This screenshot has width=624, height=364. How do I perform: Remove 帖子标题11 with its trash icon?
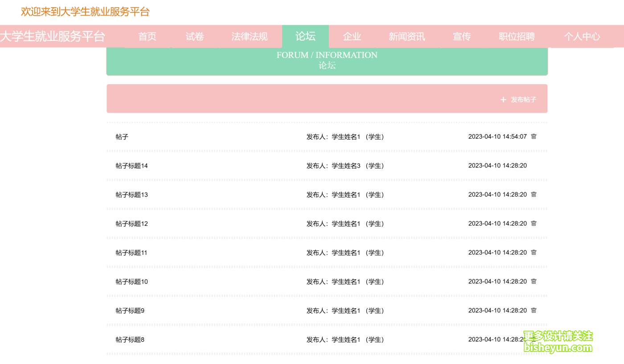(534, 252)
